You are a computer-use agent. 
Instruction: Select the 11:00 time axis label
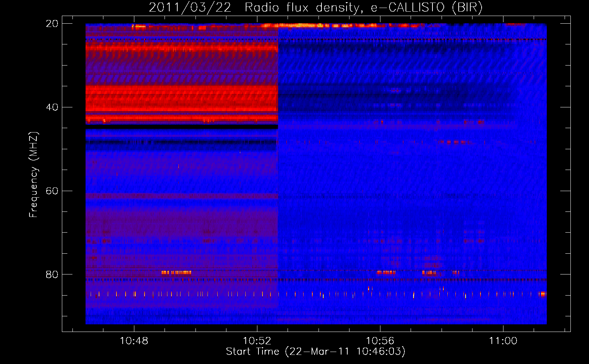click(503, 341)
